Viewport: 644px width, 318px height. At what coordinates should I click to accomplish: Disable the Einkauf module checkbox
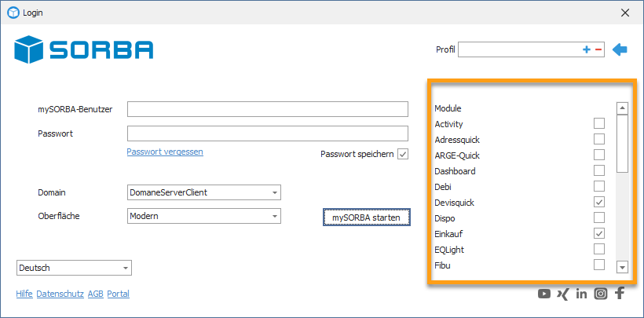[599, 233]
